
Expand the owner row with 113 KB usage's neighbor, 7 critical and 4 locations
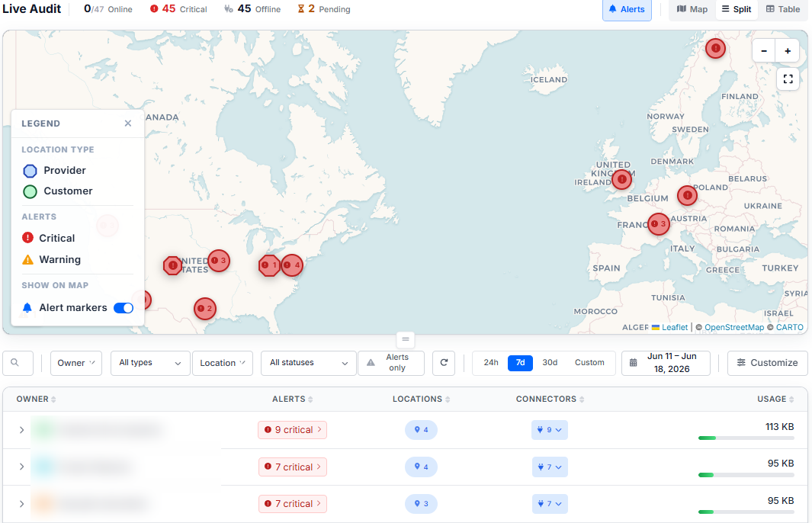point(22,467)
